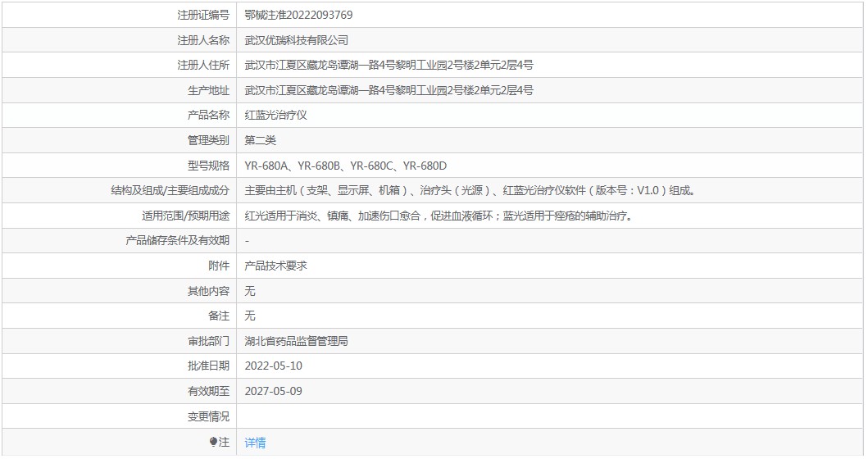Select approval date 2022-05-10

click(x=274, y=366)
